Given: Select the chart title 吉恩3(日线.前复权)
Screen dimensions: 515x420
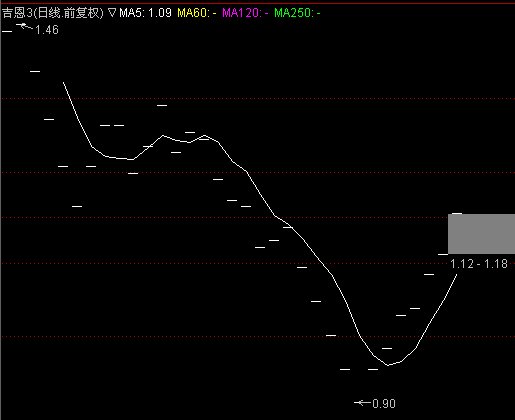Looking at the screenshot, I should point(53,13).
